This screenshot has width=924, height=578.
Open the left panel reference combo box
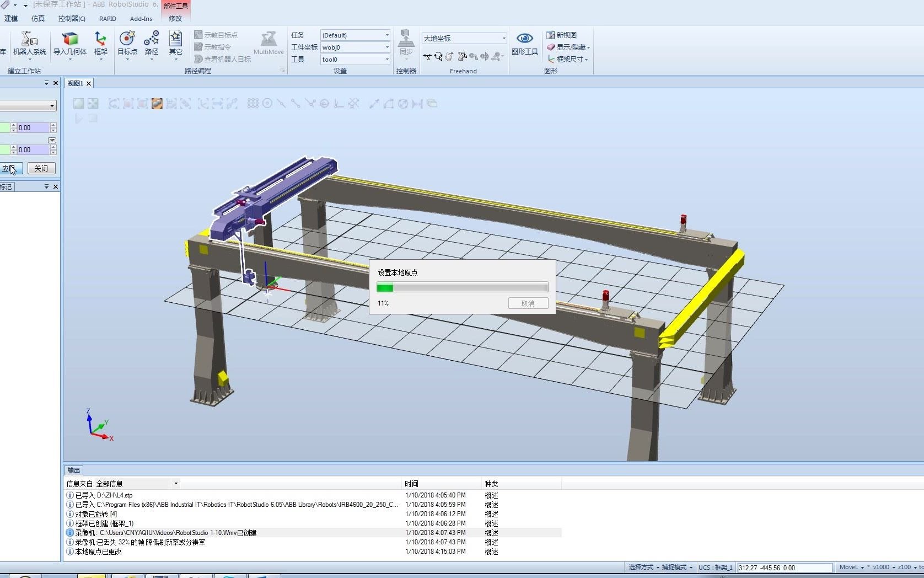52,105
